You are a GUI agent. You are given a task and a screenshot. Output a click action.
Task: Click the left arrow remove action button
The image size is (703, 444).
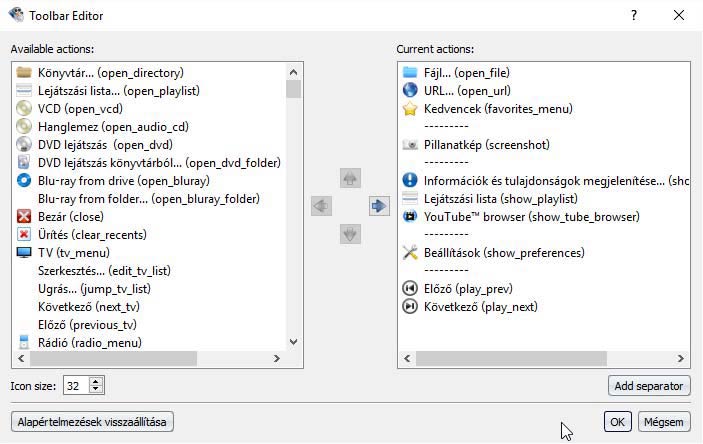321,206
